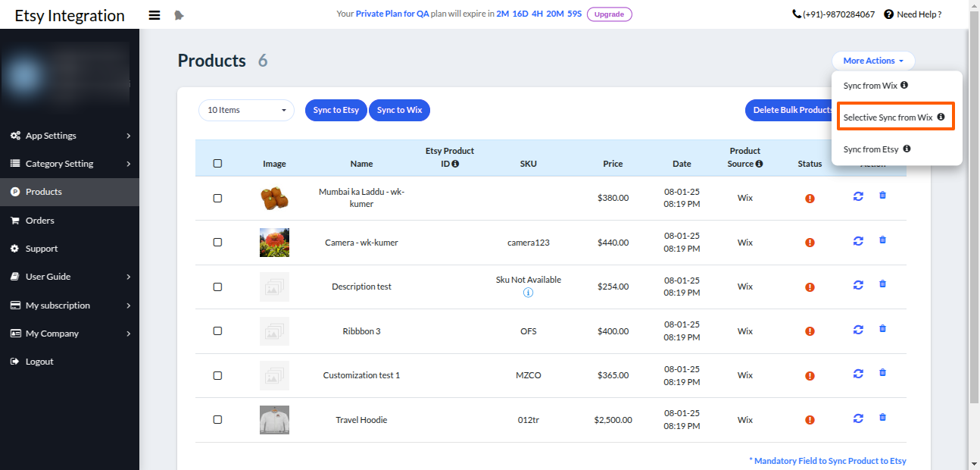Click sync icon for Mumbai ka Laddu row
The height and width of the screenshot is (470, 980).
click(x=858, y=196)
